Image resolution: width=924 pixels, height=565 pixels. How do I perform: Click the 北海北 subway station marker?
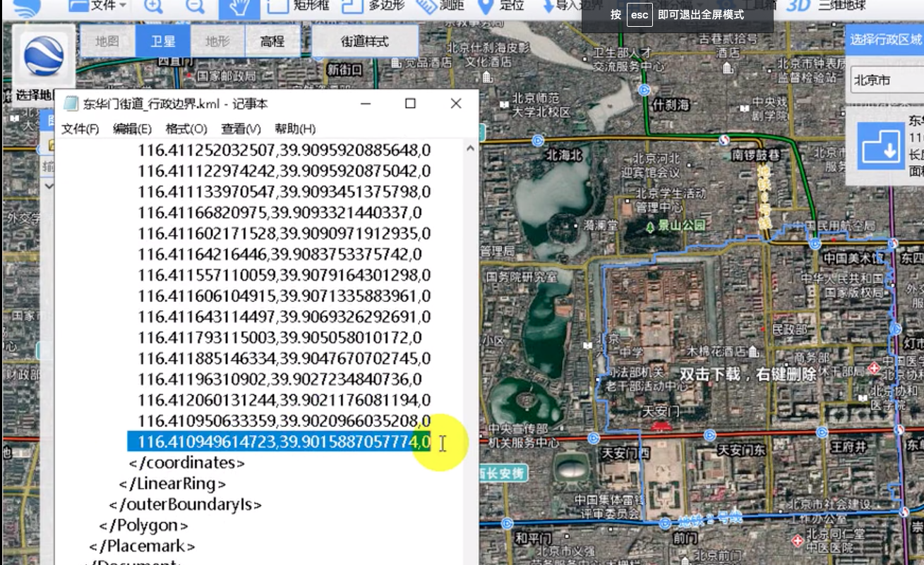(539, 140)
